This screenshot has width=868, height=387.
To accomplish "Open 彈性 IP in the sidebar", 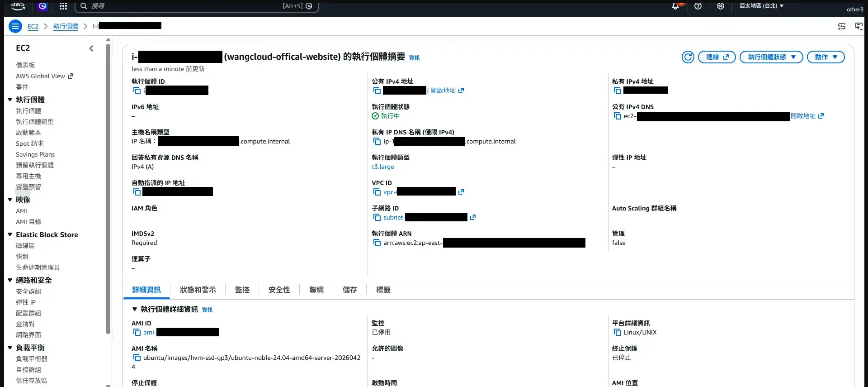I will tap(26, 302).
